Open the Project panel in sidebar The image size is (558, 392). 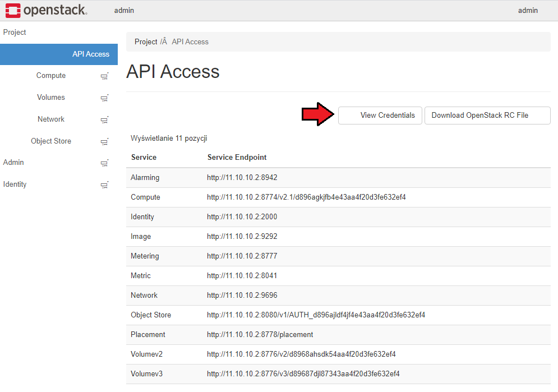[15, 32]
